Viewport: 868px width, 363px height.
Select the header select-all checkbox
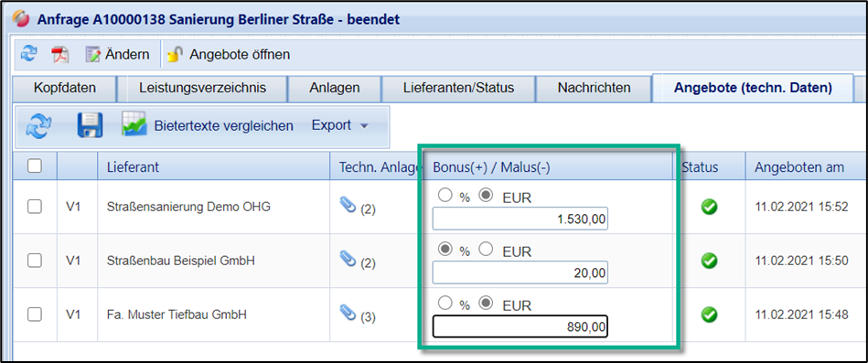point(35,165)
